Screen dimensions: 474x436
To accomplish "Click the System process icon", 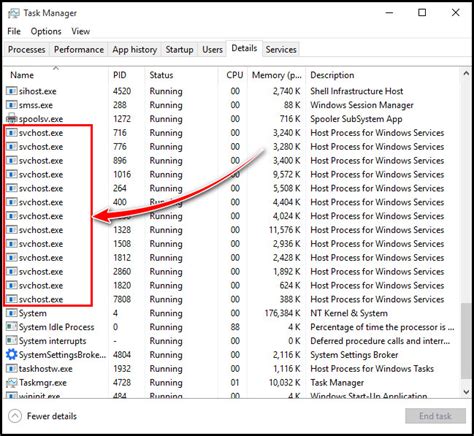I will (12, 313).
